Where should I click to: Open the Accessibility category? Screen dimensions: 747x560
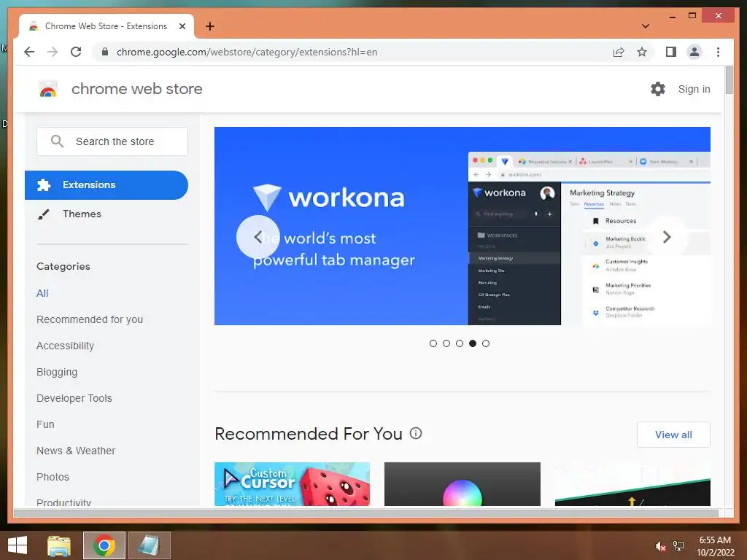[65, 346]
